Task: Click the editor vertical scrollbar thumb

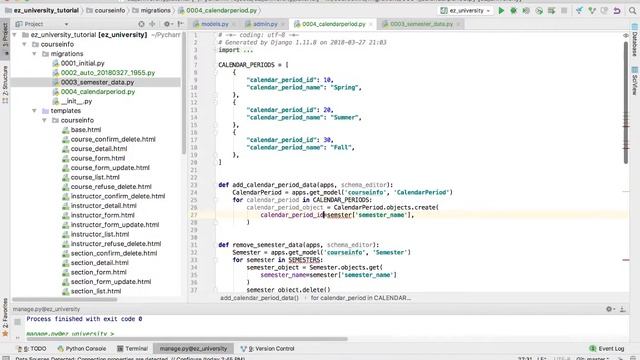Action: pos(626,102)
